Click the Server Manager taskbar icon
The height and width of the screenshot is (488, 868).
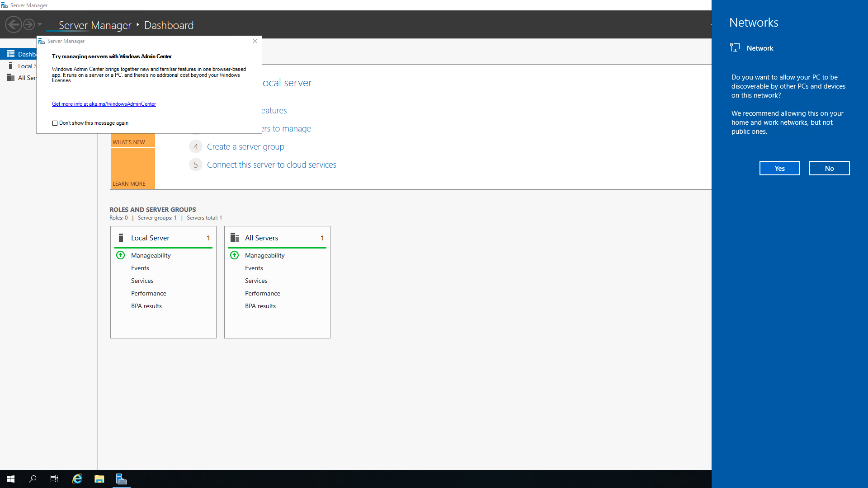pos(122,479)
